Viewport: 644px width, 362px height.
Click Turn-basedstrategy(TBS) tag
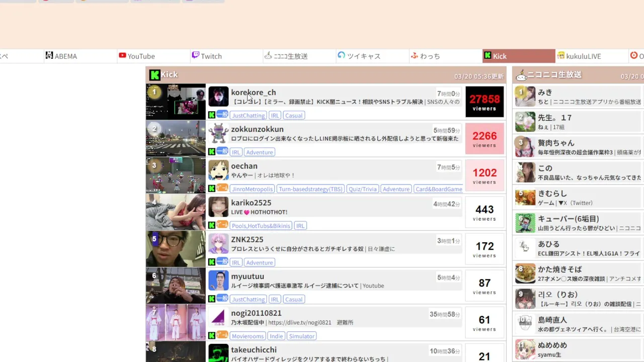310,189
